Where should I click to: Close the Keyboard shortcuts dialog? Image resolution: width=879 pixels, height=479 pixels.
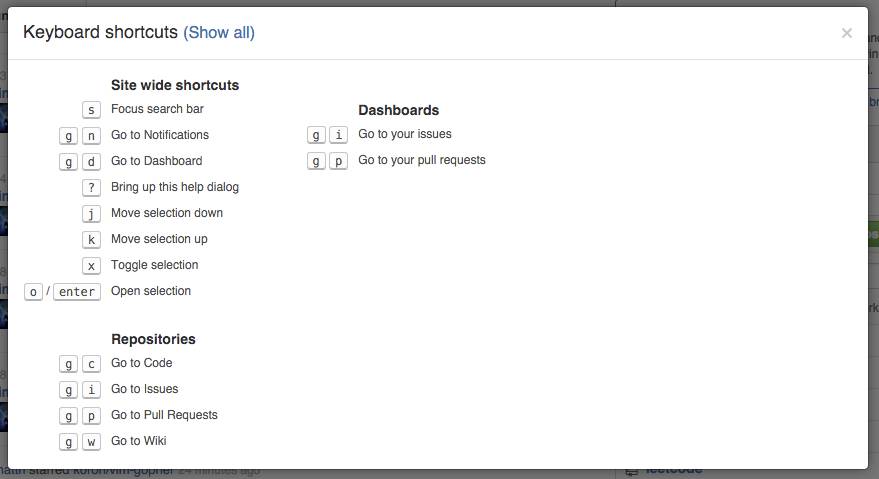click(846, 33)
